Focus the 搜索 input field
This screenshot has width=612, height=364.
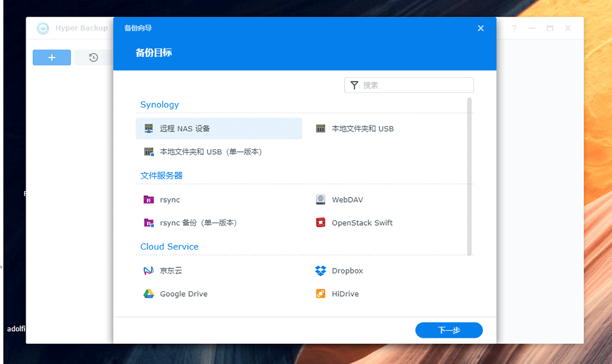[409, 85]
